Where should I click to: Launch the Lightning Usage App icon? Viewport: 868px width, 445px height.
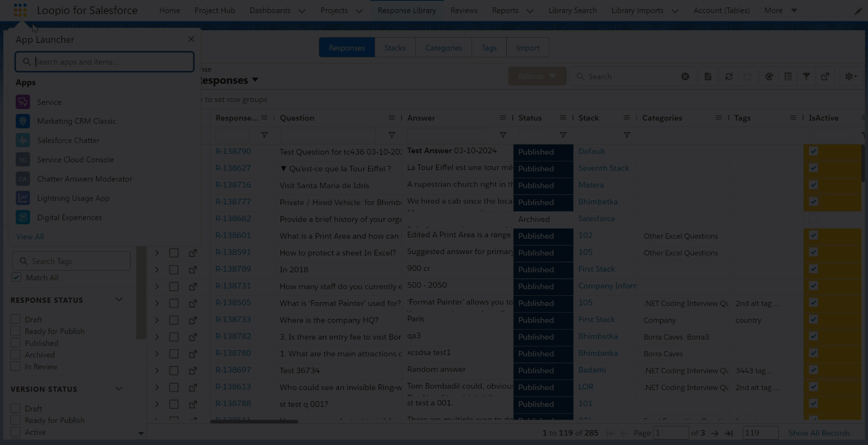pos(23,198)
